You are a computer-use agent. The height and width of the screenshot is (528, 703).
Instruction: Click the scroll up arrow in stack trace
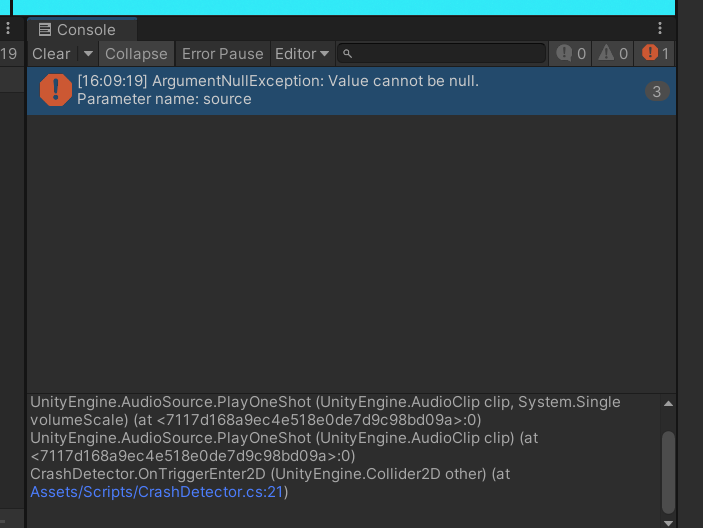(668, 404)
